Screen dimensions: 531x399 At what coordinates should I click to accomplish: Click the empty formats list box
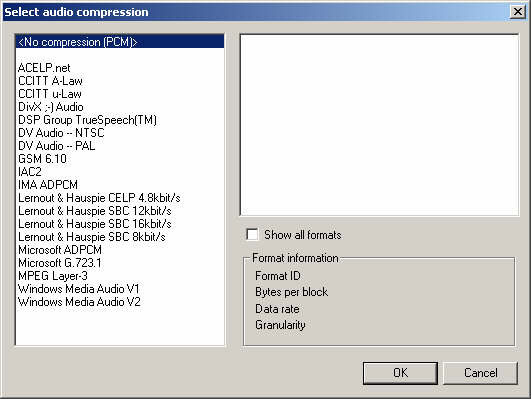(x=379, y=125)
